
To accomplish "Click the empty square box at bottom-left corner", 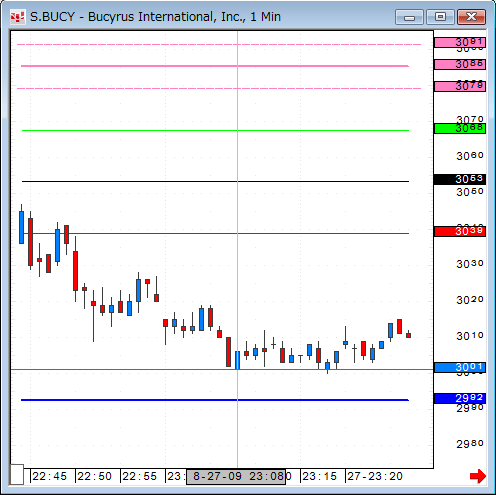I will coord(17,474).
